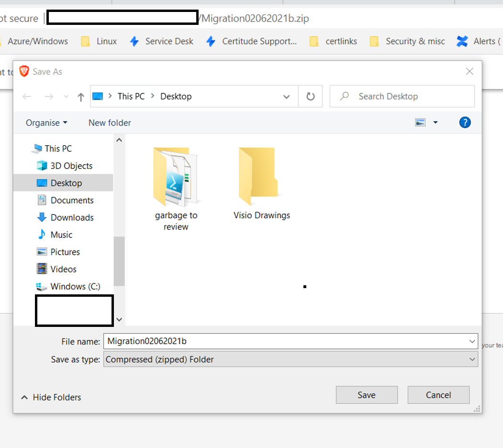The width and height of the screenshot is (503, 448).
Task: Click the Cancel button
Action: pyautogui.click(x=438, y=395)
